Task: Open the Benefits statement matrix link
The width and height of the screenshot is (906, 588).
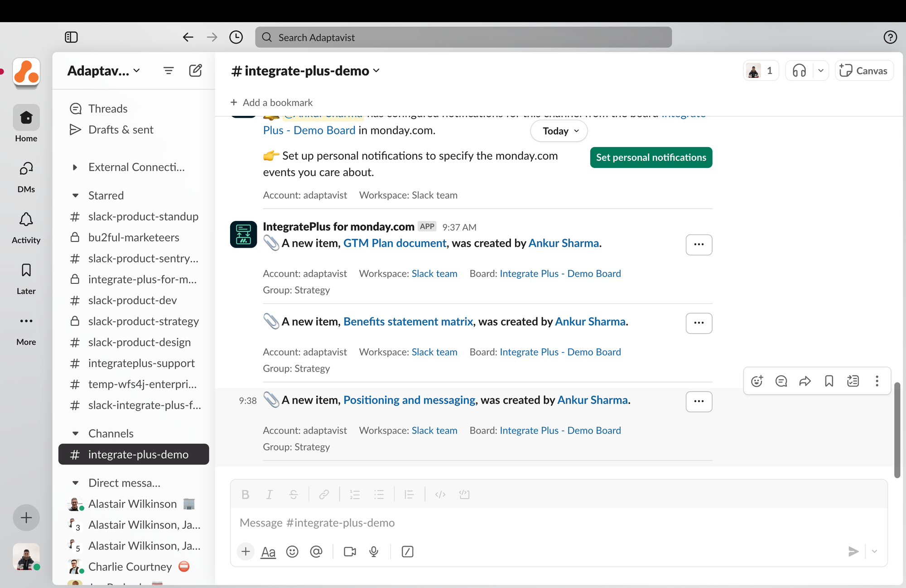Action: [408, 321]
